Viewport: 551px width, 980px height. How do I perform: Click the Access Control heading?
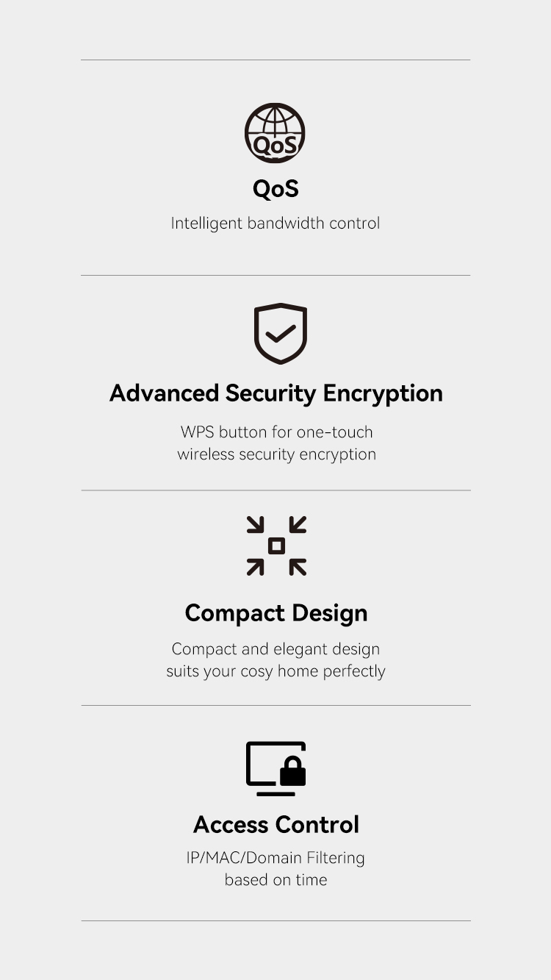pyautogui.click(x=275, y=825)
